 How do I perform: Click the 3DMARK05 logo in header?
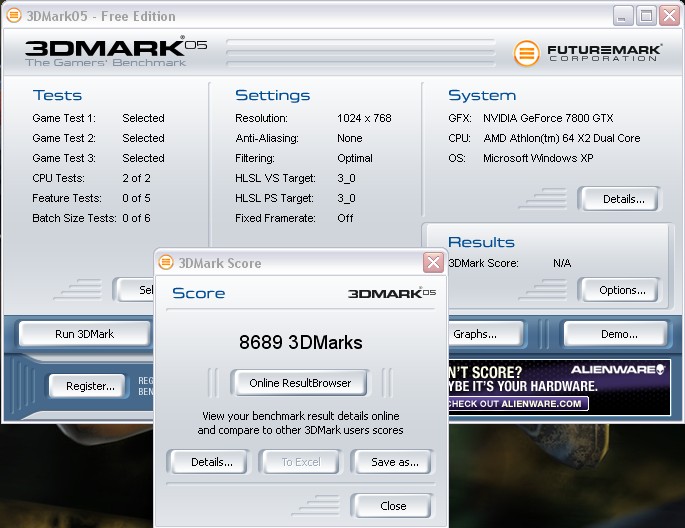(116, 48)
